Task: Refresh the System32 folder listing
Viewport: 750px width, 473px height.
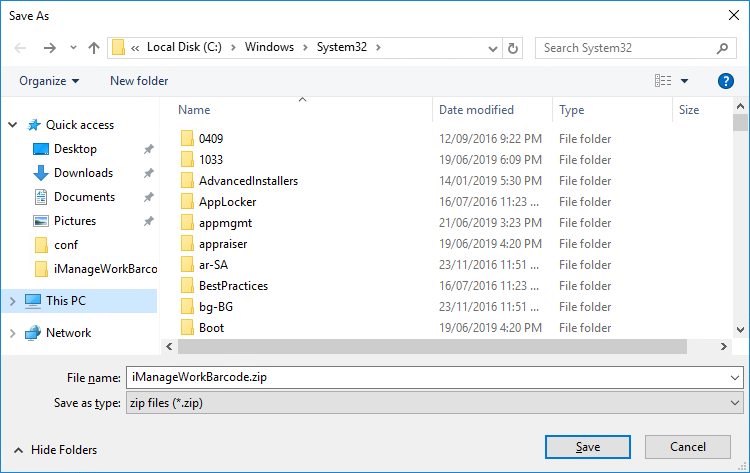Action: coord(513,48)
